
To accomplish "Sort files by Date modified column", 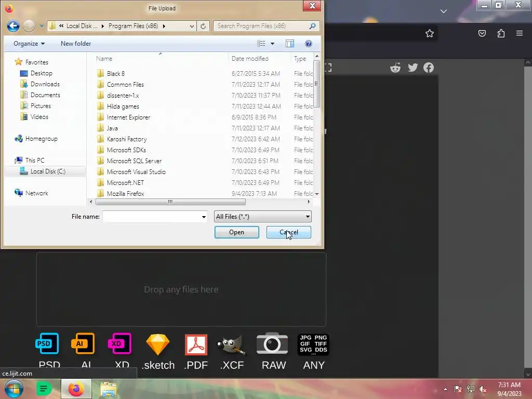I will 250,58.
